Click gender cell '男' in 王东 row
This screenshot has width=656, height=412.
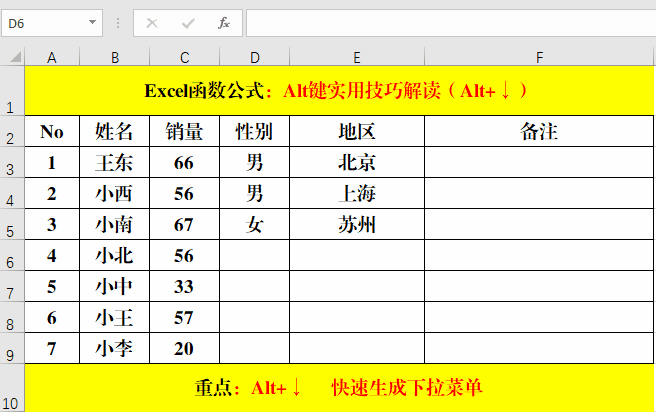tap(254, 162)
